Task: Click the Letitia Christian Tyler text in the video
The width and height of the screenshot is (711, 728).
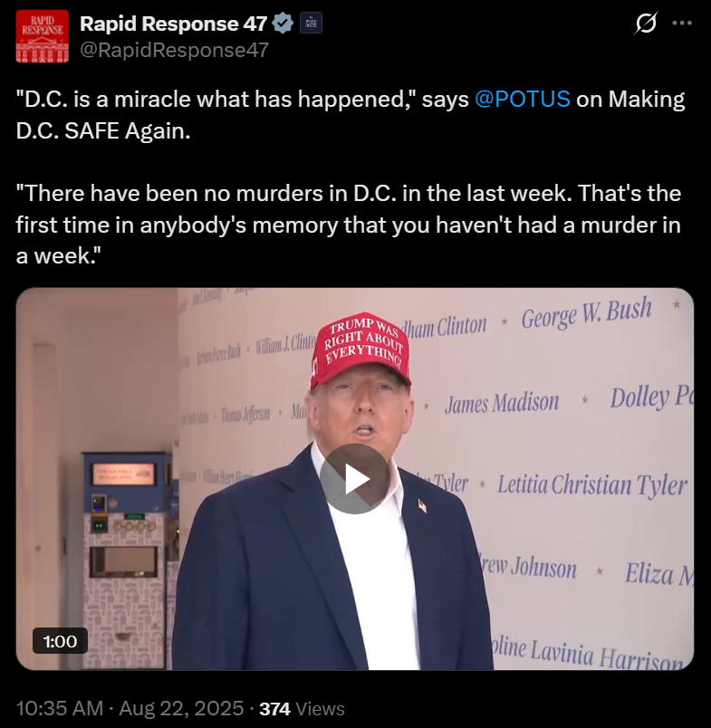Action: click(x=592, y=485)
